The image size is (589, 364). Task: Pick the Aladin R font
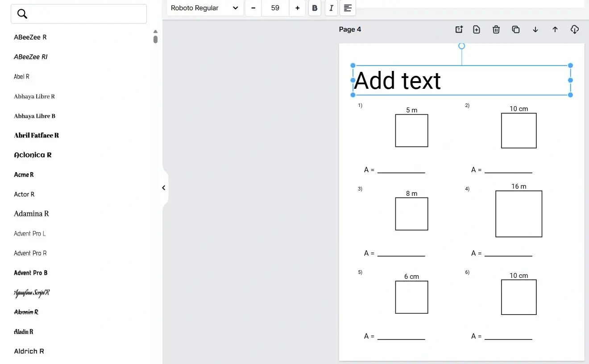click(24, 332)
